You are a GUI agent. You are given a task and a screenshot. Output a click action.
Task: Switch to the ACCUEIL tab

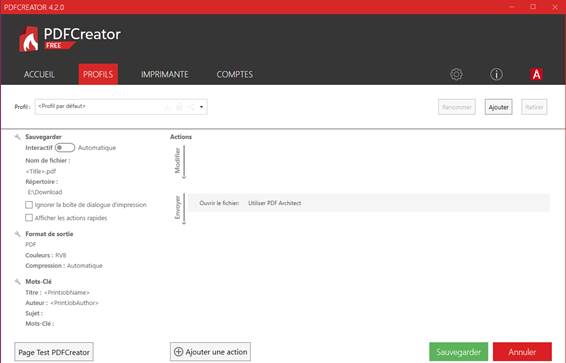[39, 74]
